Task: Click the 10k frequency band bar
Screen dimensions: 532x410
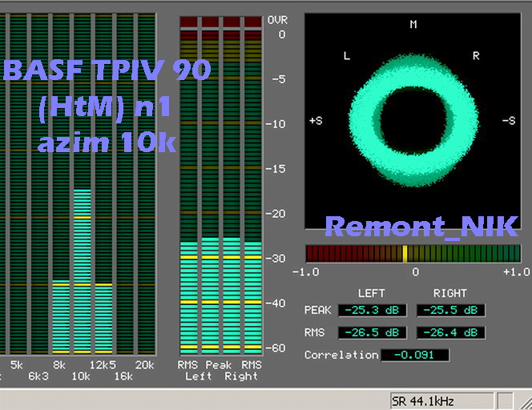Action: pyautogui.click(x=82, y=272)
